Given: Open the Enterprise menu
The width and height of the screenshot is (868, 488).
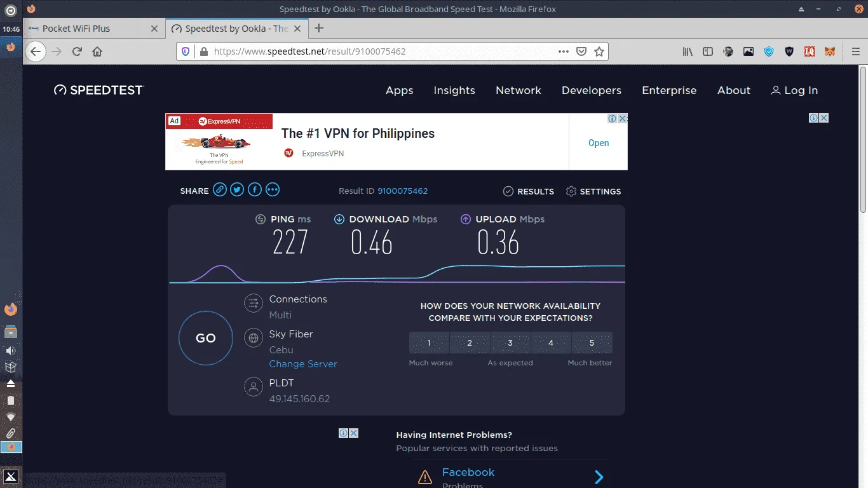Looking at the screenshot, I should coord(669,90).
